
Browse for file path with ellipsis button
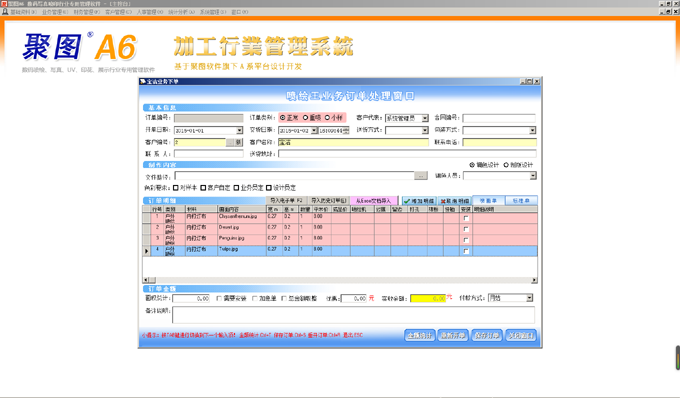(x=421, y=176)
